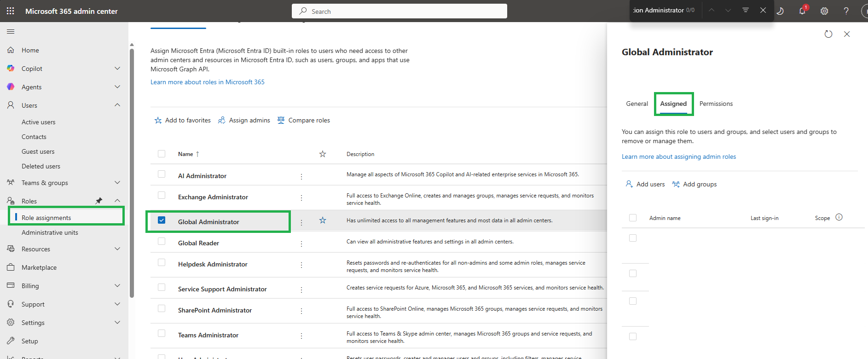Click the top Search input field
This screenshot has height=359, width=868.
click(399, 11)
